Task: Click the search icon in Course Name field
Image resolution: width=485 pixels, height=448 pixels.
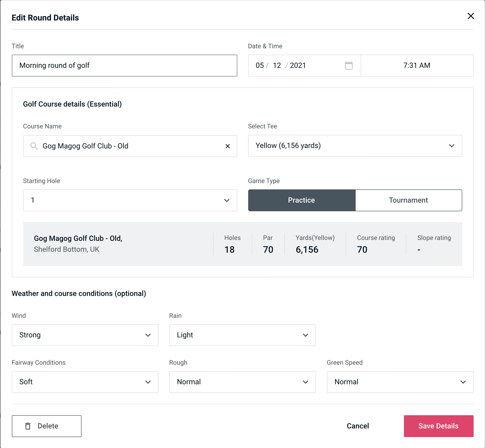Action: 34,146
